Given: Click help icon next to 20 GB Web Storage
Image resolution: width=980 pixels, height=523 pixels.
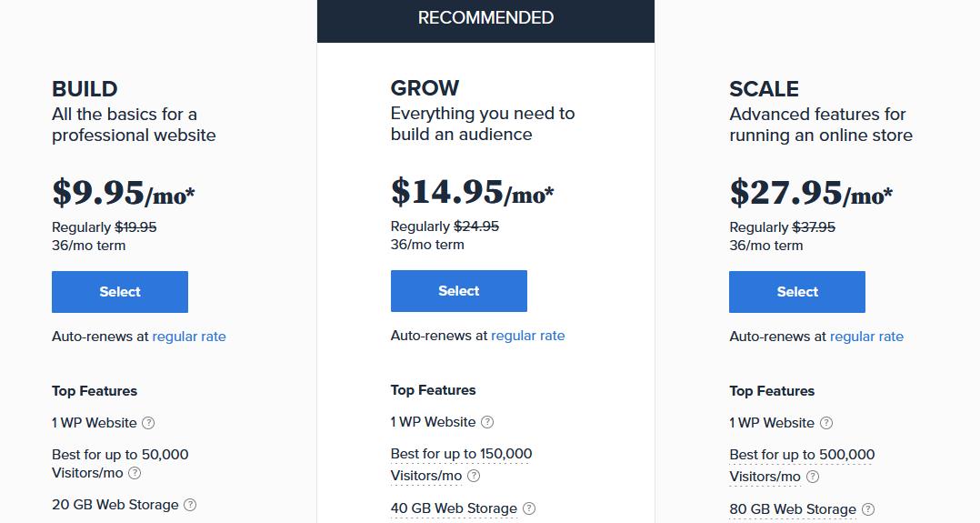Looking at the screenshot, I should click(x=190, y=505).
